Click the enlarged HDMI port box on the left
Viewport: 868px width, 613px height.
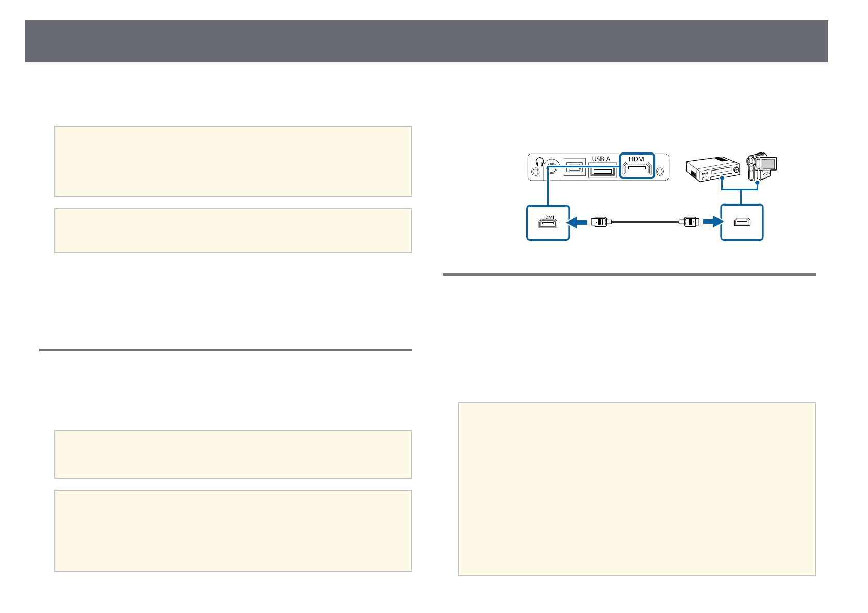pos(547,223)
